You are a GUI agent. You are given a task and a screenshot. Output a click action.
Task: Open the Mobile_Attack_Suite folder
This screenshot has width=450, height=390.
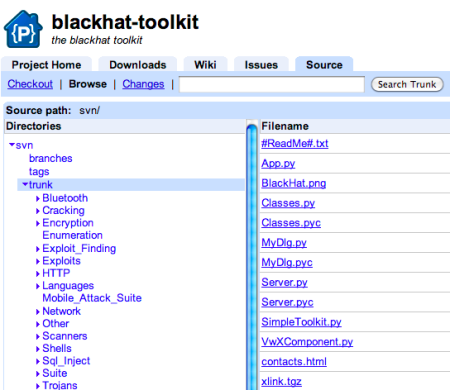click(x=92, y=298)
